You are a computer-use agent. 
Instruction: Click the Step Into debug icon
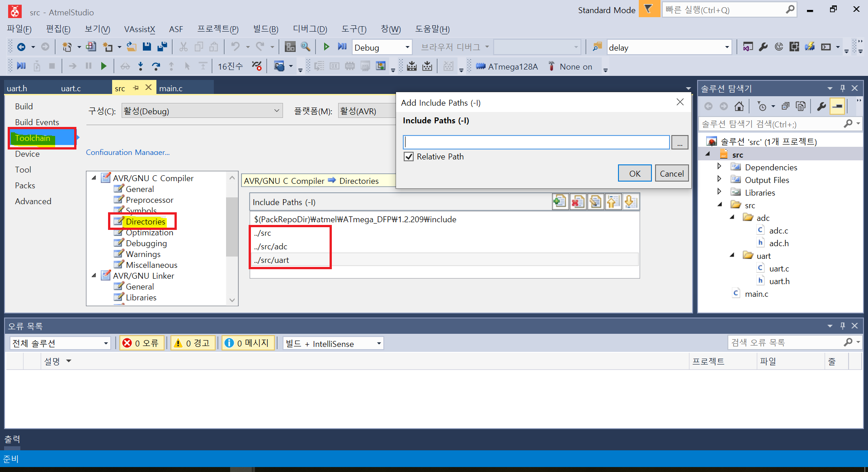(x=141, y=66)
